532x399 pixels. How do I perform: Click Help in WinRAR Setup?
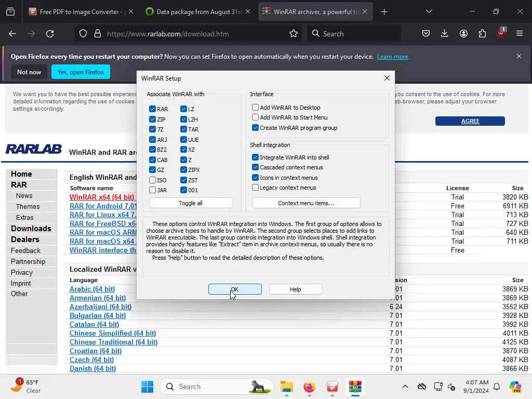296,289
